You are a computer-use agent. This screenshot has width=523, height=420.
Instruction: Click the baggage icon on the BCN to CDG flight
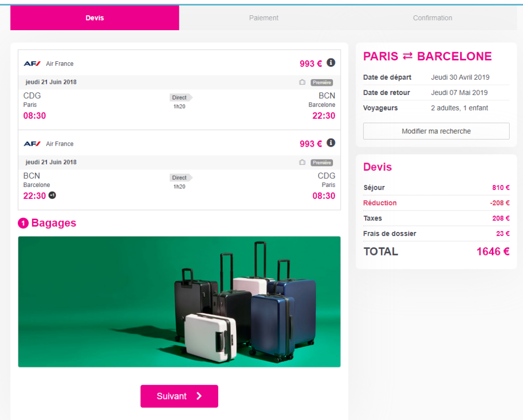302,162
